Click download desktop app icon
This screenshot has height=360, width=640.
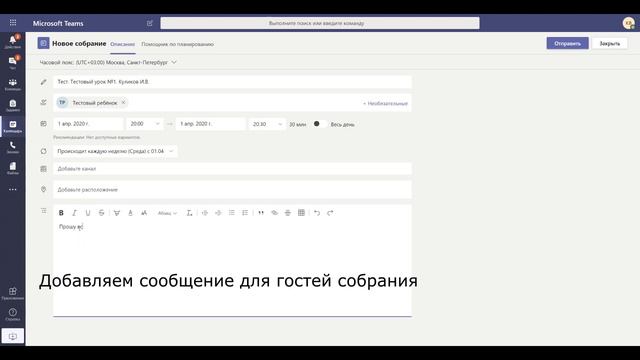coord(13,336)
